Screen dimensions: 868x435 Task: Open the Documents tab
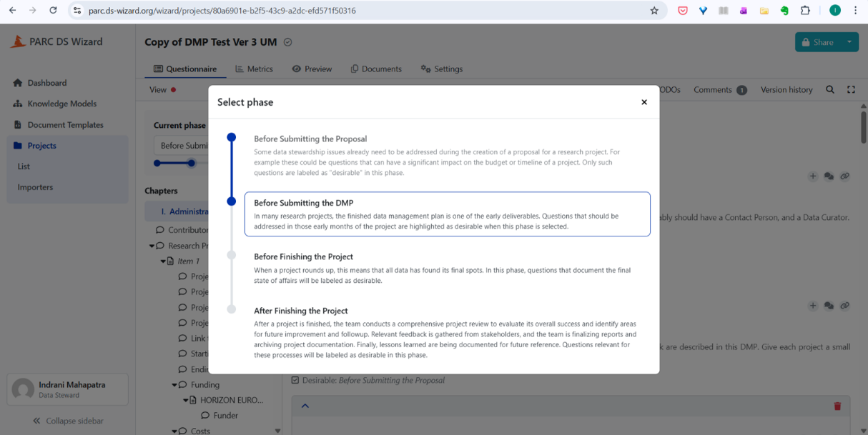tap(375, 69)
